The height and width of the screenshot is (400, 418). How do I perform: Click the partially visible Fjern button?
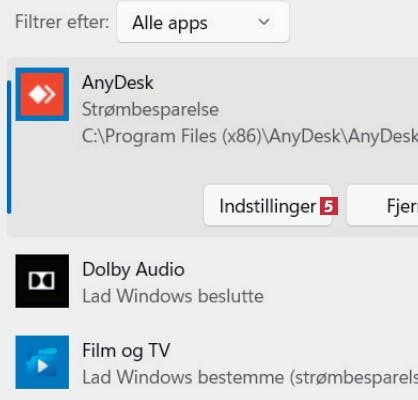[382, 206]
